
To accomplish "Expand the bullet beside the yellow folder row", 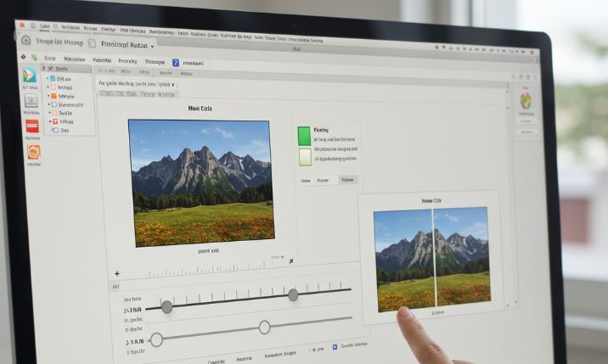I will [x=49, y=113].
